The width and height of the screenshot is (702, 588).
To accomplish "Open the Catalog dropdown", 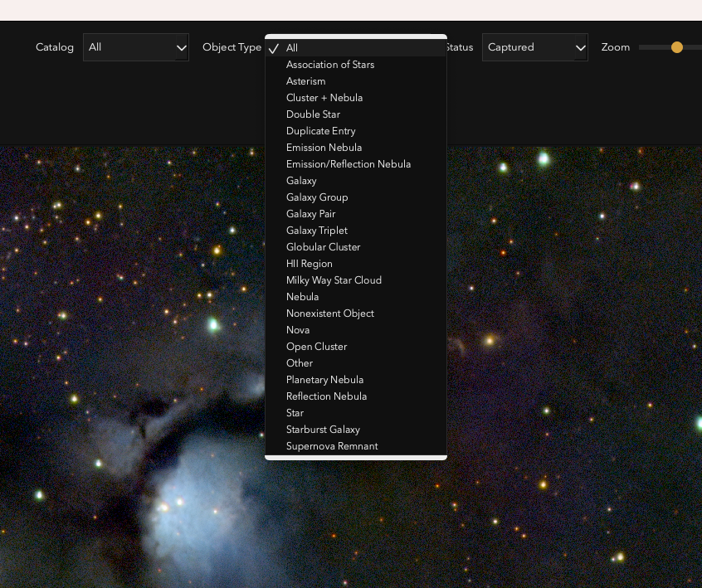I will tap(135, 47).
